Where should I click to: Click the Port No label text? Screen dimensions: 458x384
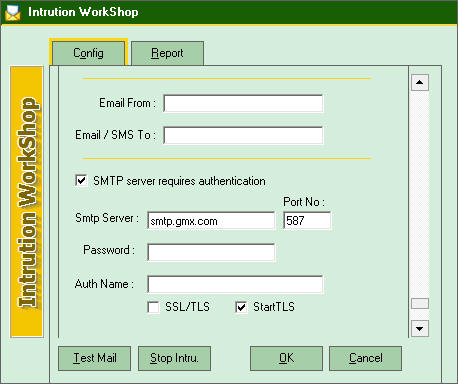pos(304,202)
